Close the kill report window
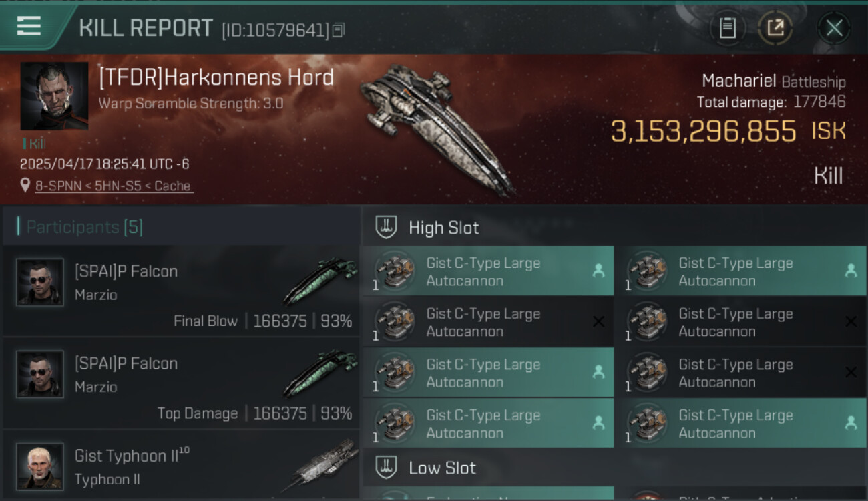Screen dimensions: 868x501 coord(834,28)
